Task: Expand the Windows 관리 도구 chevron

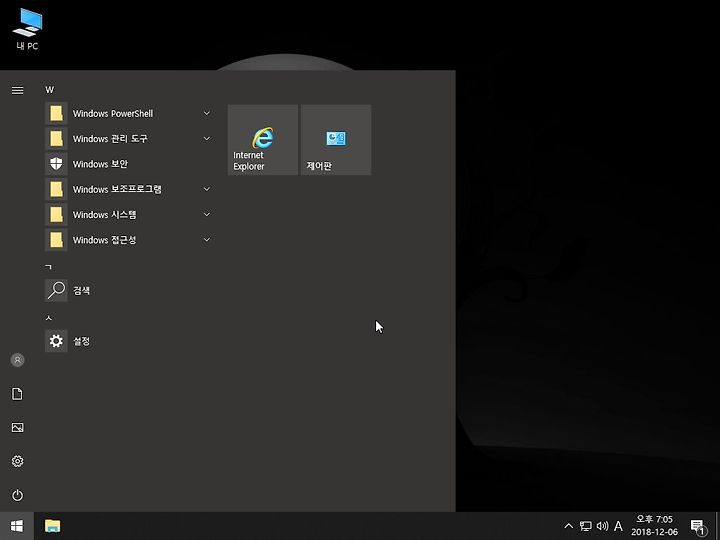Action: 207,139
